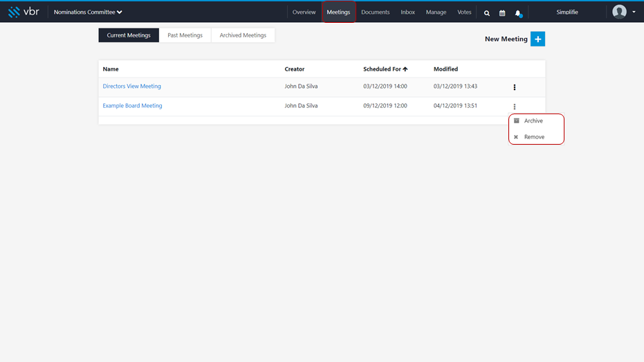This screenshot has width=644, height=362.
Task: Click scheduled date 09/12/2019 12:00
Action: click(x=385, y=106)
